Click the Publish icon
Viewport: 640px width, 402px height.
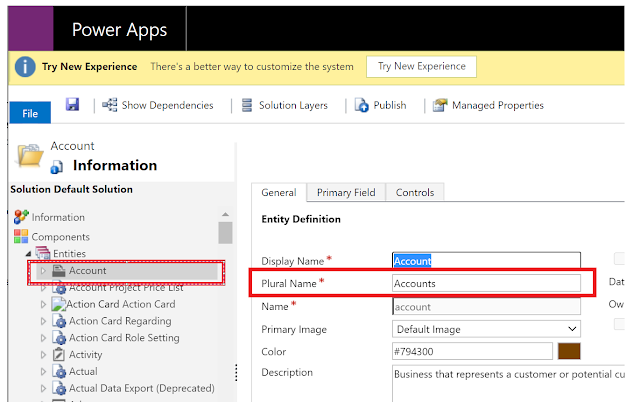point(364,105)
